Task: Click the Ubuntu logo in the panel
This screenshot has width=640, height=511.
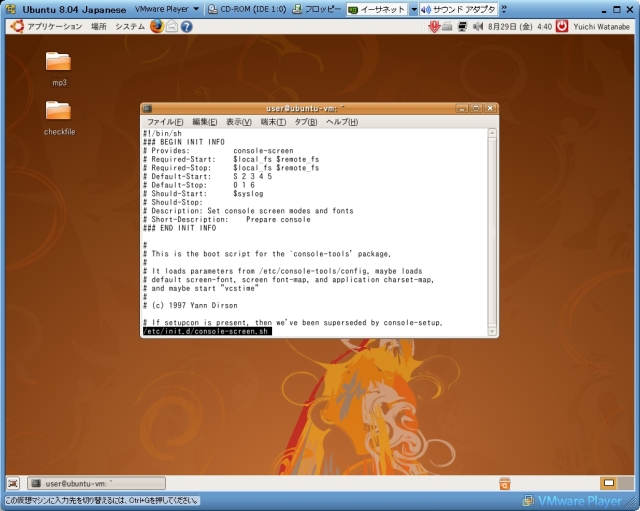Action: click(x=17, y=27)
